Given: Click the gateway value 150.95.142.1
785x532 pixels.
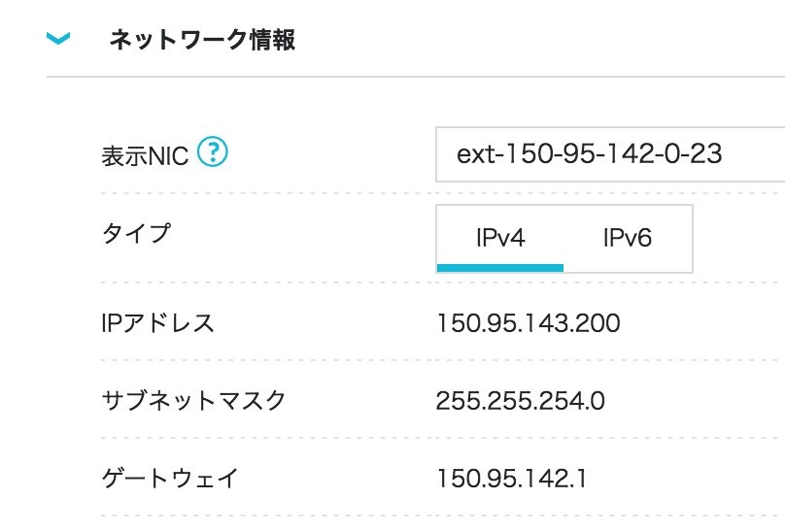Looking at the screenshot, I should [x=512, y=479].
